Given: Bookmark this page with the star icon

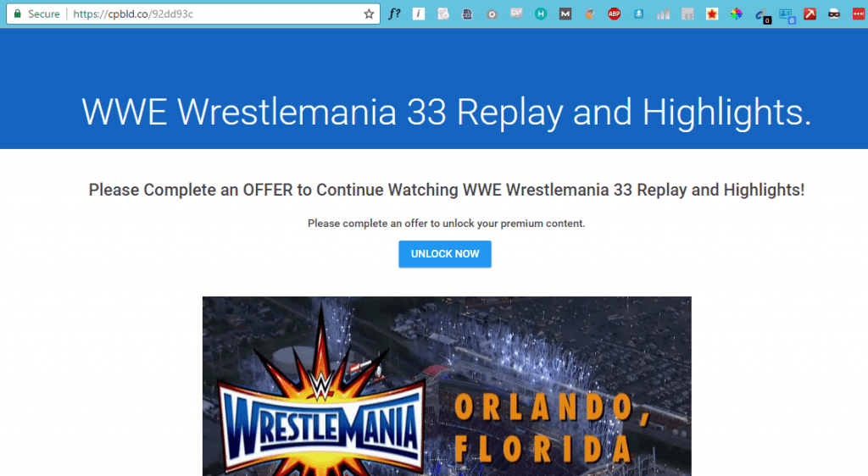Looking at the screenshot, I should (369, 14).
